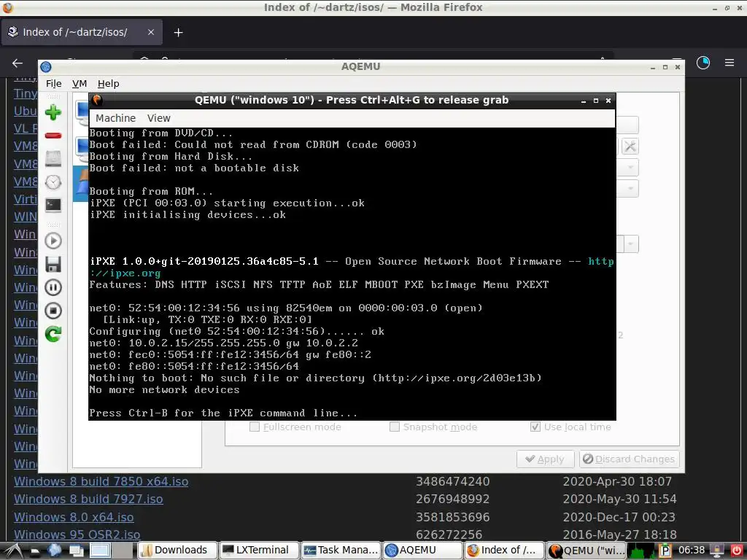747x560 pixels.
Task: Select the Firefox tab Index of /~dartz/isos/
Action: pyautogui.click(x=82, y=32)
